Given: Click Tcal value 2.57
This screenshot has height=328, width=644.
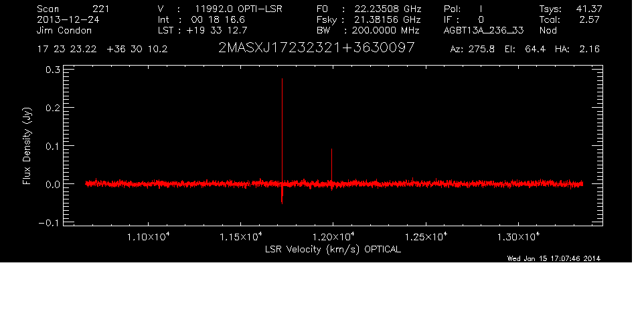Looking at the screenshot, I should point(589,19).
